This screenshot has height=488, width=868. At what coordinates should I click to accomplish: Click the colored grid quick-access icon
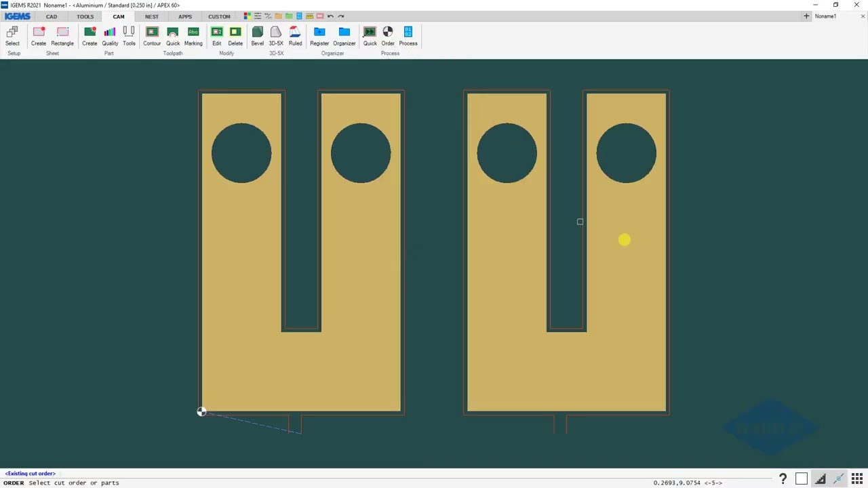tap(247, 16)
